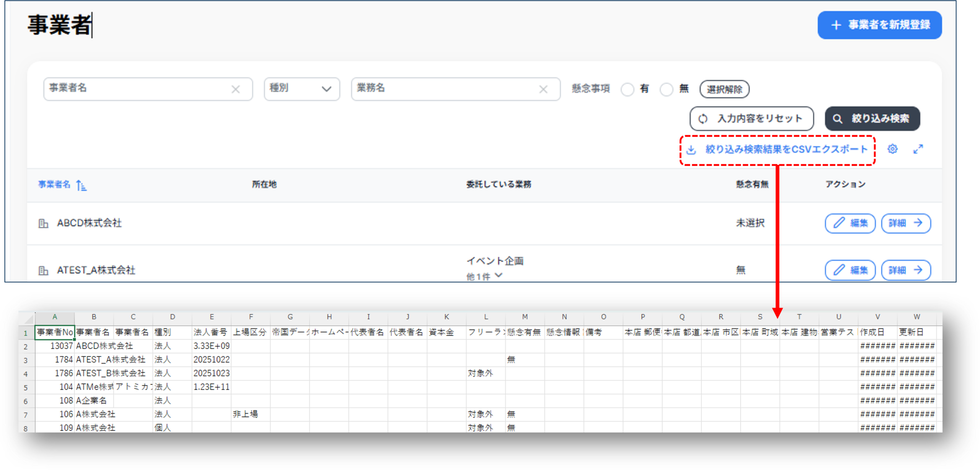
Task: Open the 種別 dropdown
Action: click(x=301, y=89)
